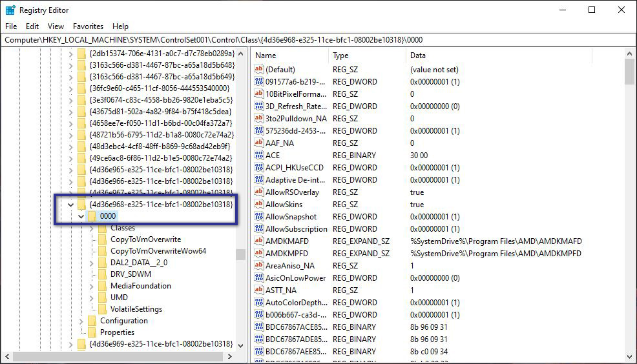This screenshot has height=364, width=637.
Task: Click the icon beside the AMDKMAFD value
Action: click(259, 241)
